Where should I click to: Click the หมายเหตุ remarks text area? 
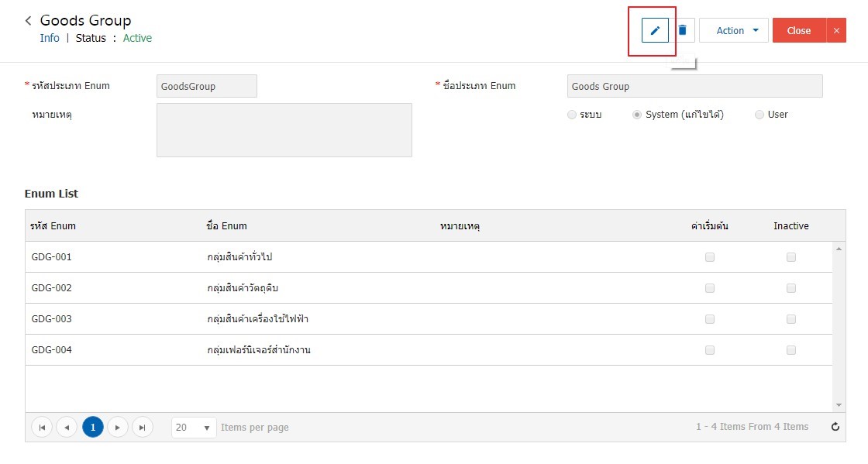(x=284, y=130)
